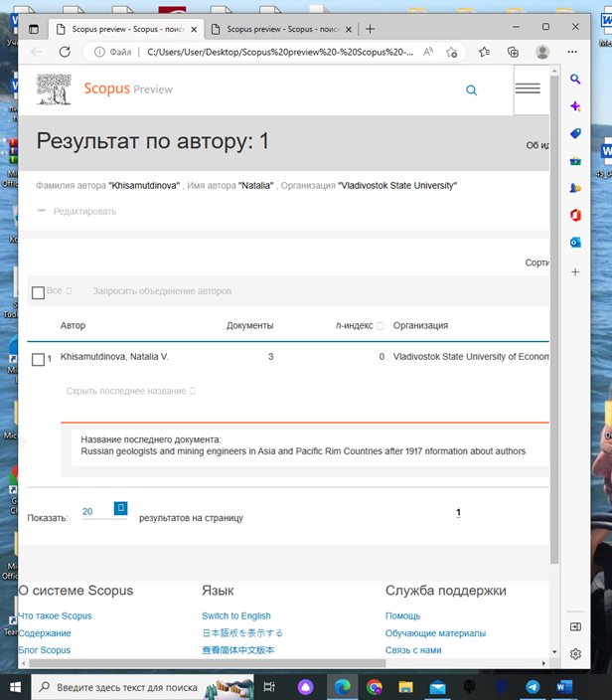Click the Scopus search magnifier icon
Viewport: 612px width, 700px height.
(x=471, y=90)
